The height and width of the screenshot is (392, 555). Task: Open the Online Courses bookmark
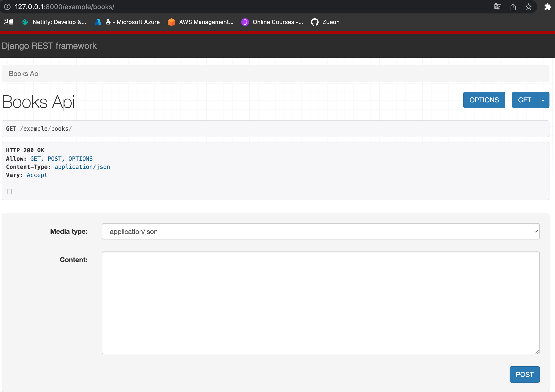click(272, 22)
